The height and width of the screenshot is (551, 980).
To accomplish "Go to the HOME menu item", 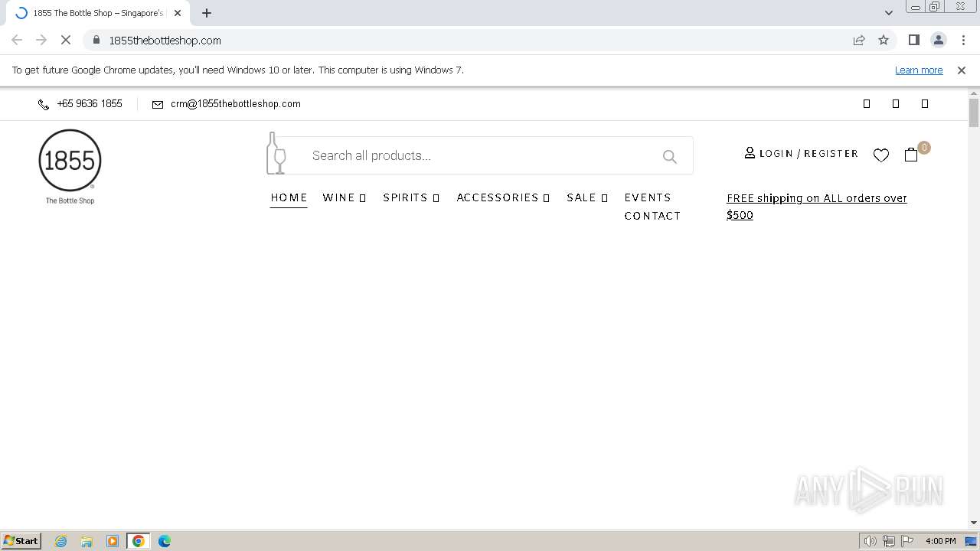I will [x=289, y=197].
